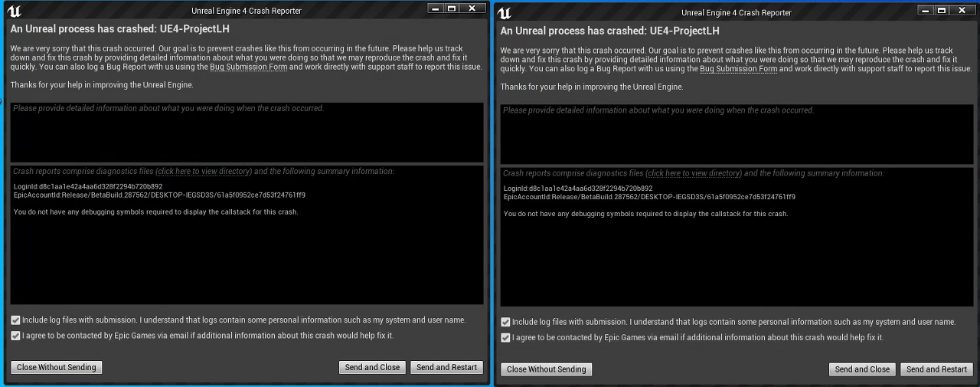This screenshot has height=387, width=980.
Task: Maximize the left Crash Reporter window
Action: pos(452,8)
